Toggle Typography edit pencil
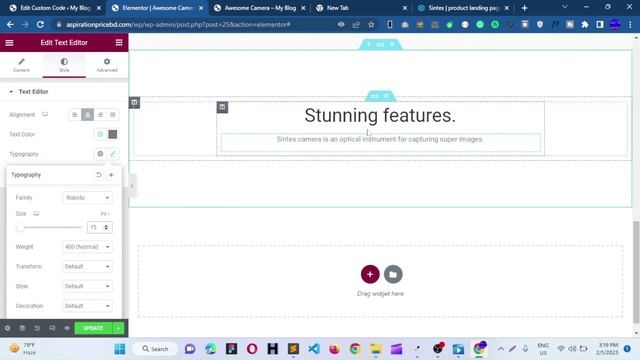 pyautogui.click(x=113, y=154)
